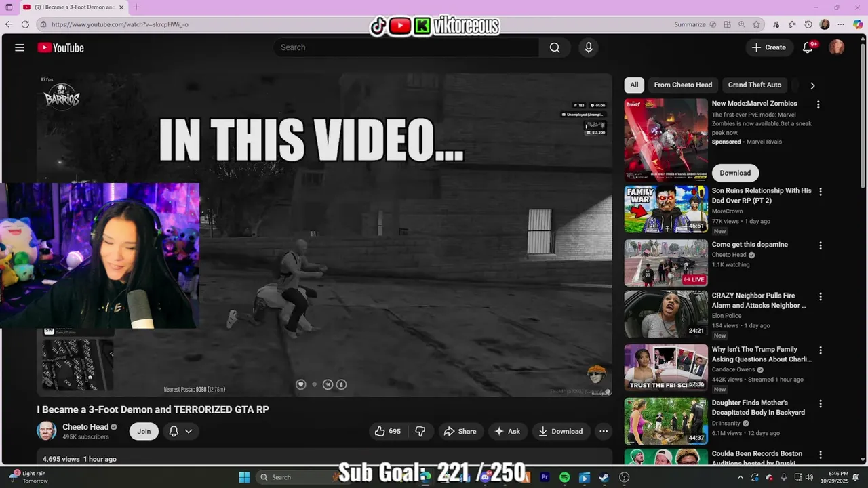The image size is (868, 488).
Task: Open more actions ellipsis under the video
Action: click(x=603, y=431)
